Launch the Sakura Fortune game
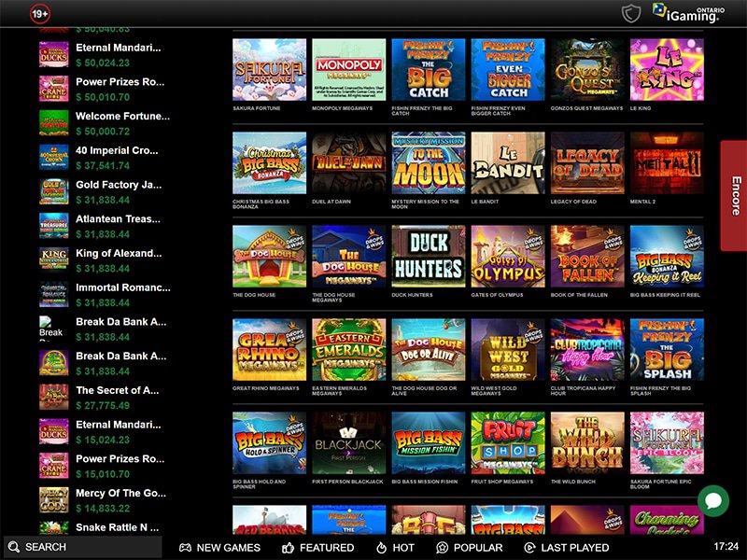 pos(269,69)
